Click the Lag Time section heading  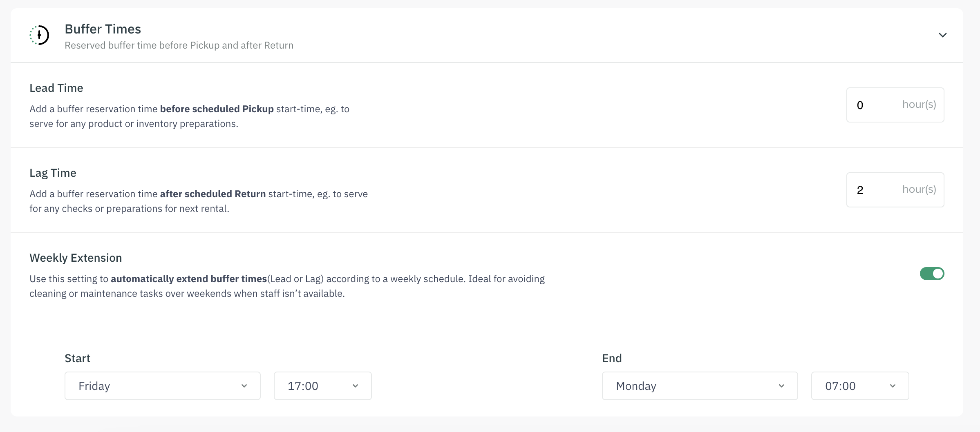pos(53,173)
